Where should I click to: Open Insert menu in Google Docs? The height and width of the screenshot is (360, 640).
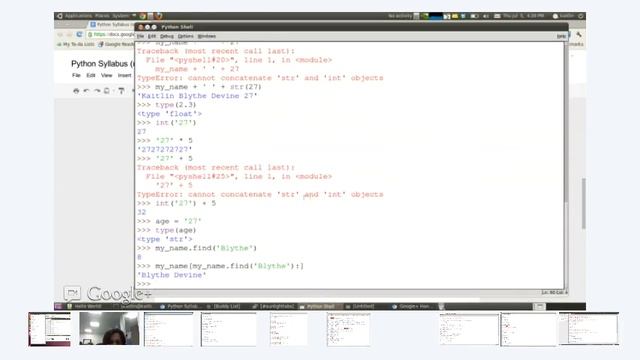pyautogui.click(x=124, y=76)
